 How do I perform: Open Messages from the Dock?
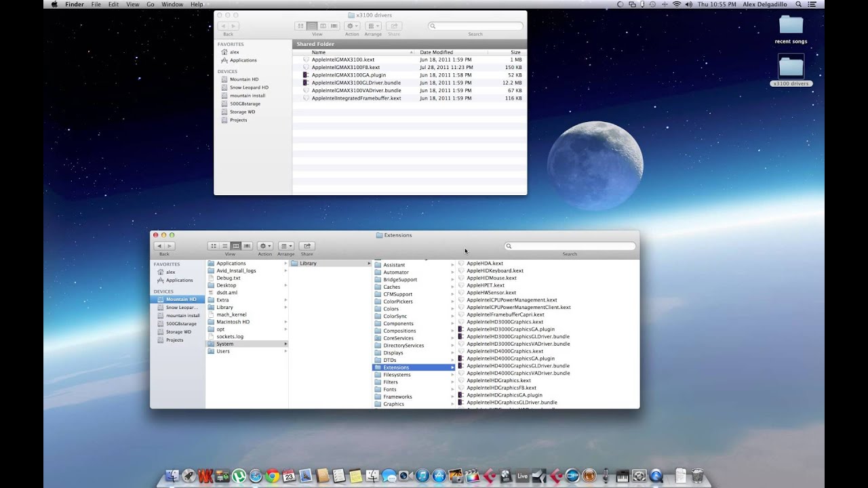[389, 476]
